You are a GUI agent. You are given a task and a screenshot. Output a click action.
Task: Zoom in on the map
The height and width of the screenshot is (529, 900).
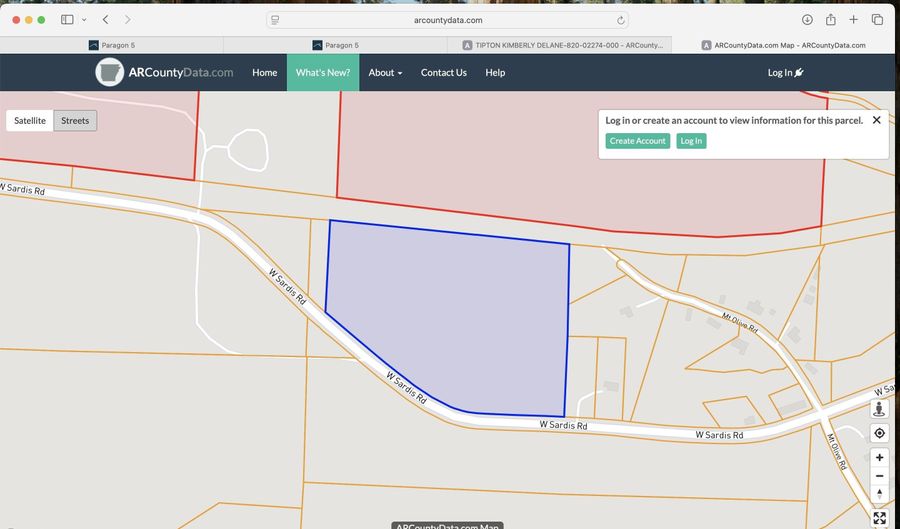pyautogui.click(x=879, y=457)
